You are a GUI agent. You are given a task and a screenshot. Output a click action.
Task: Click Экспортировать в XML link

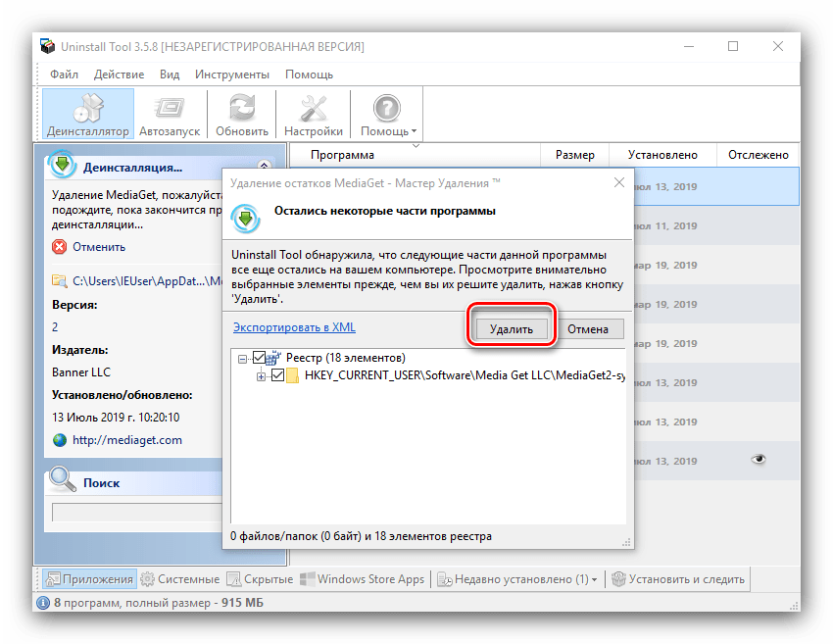[x=294, y=327]
